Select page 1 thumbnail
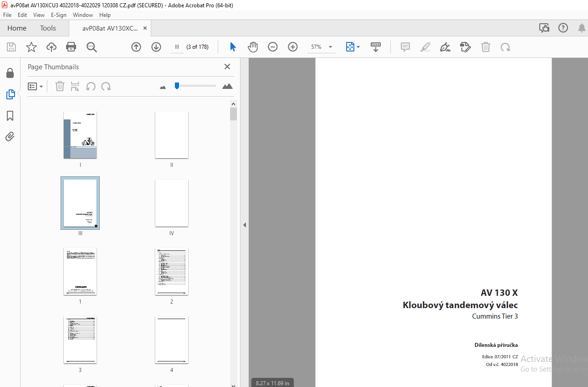This screenshot has width=588, height=387. (x=80, y=272)
